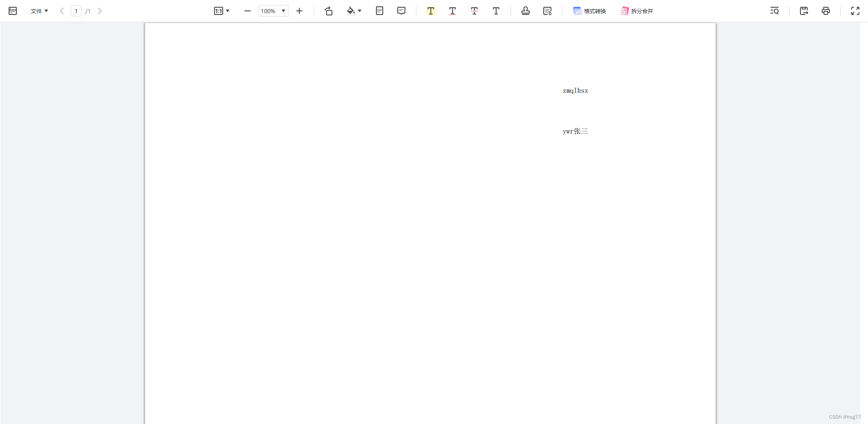The image size is (868, 424).
Task: Select the stamp tool
Action: pos(525,10)
